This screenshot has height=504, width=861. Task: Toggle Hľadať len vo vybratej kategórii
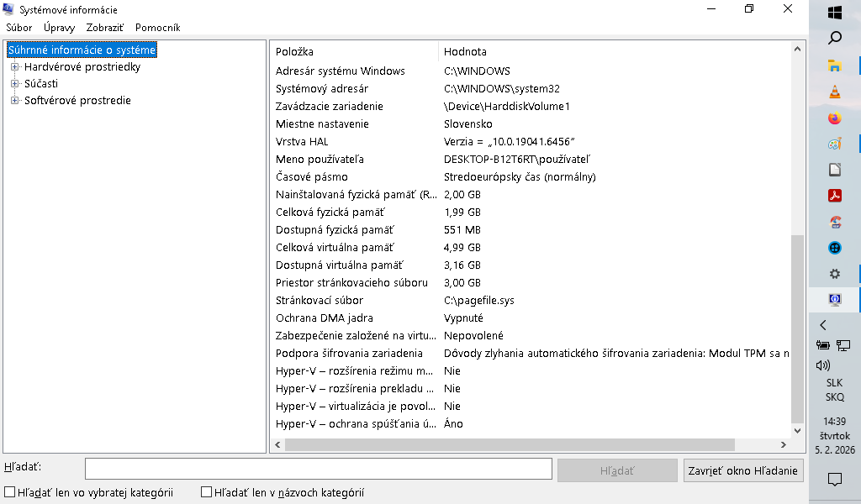pyautogui.click(x=10, y=492)
